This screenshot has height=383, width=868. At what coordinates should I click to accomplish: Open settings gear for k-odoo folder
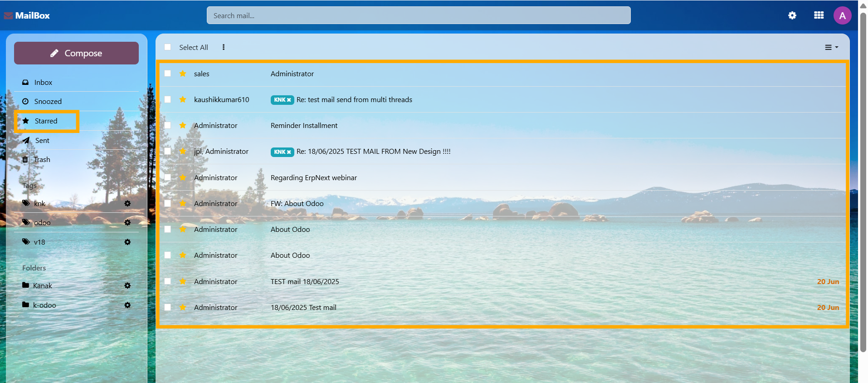pyautogui.click(x=127, y=305)
